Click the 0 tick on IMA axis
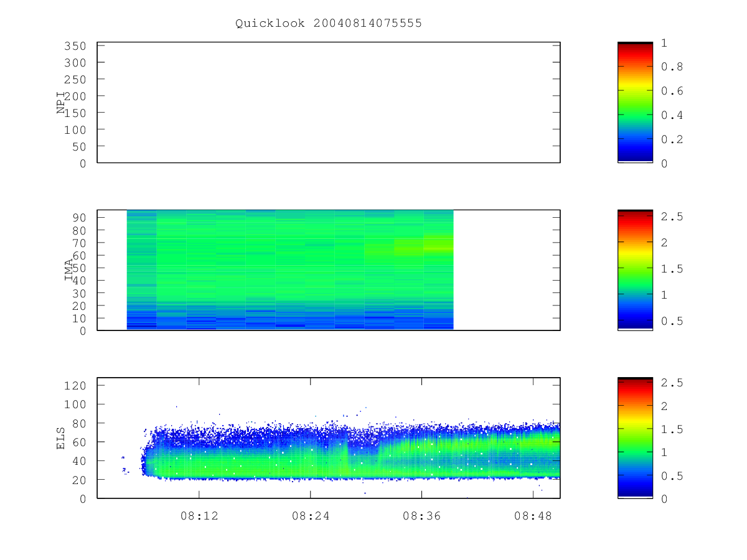747x560 pixels. click(83, 330)
